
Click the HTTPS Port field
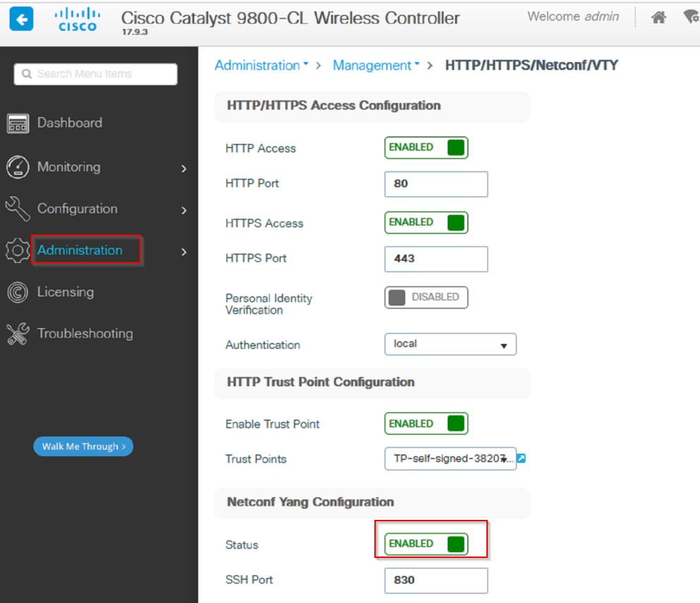[x=436, y=259]
